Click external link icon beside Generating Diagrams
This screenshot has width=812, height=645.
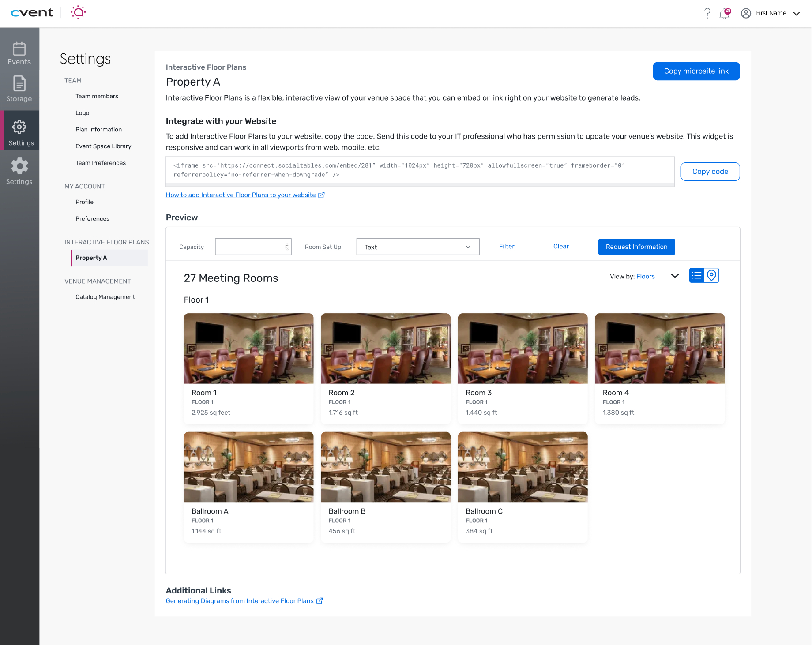(320, 601)
